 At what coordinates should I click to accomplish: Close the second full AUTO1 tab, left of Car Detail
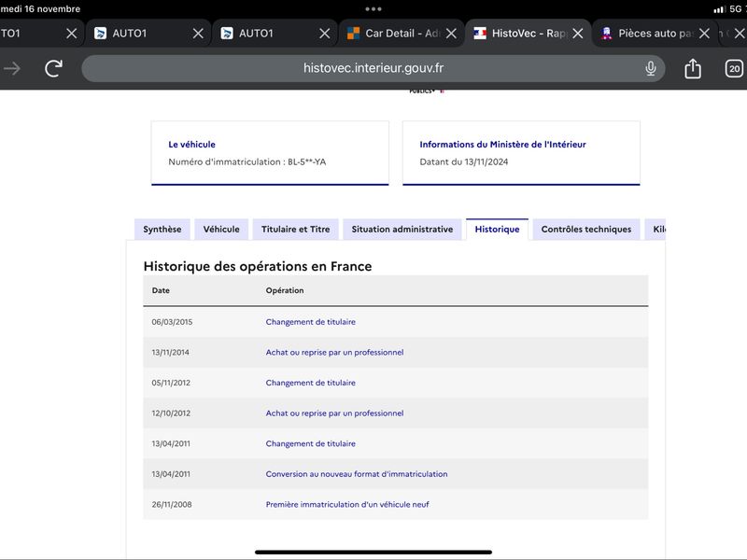point(324,34)
